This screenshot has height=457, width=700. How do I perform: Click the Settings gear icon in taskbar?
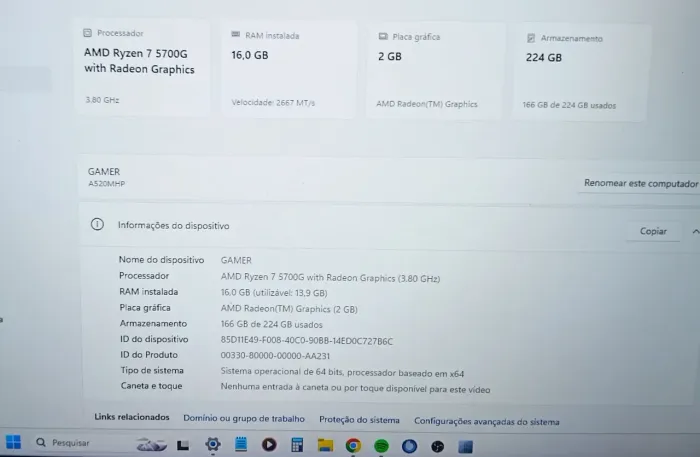213,444
